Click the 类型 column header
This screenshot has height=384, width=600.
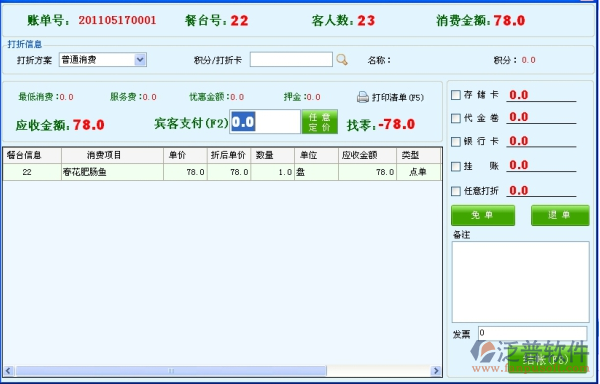418,155
